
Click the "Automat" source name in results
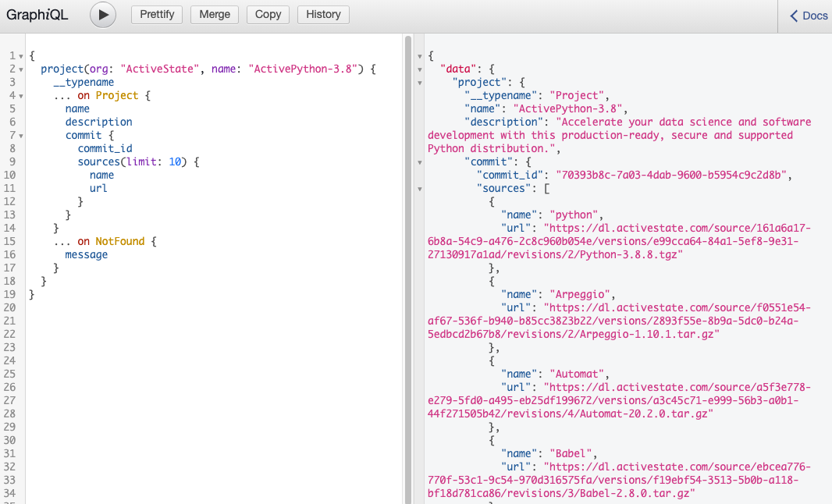[x=577, y=374]
